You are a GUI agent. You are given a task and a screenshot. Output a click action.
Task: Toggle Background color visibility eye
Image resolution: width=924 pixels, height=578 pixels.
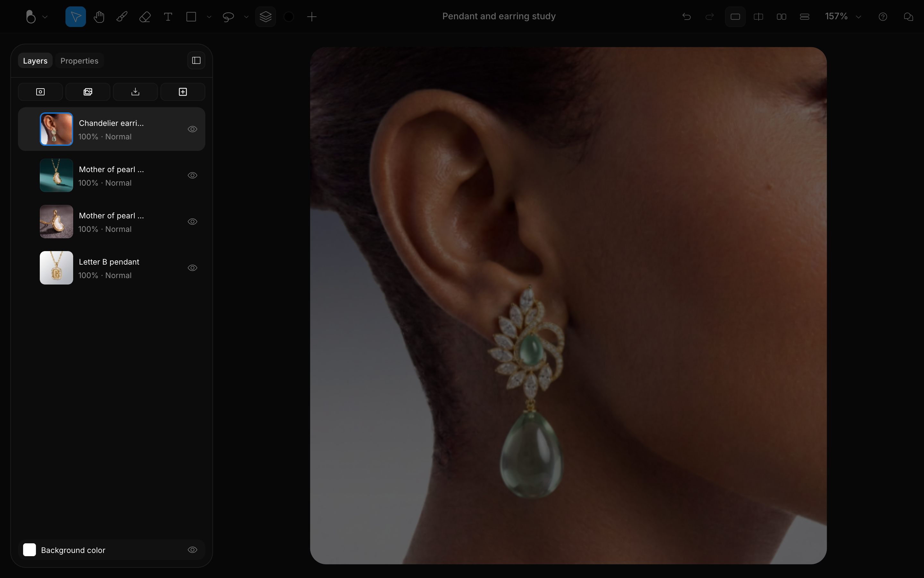[193, 550]
